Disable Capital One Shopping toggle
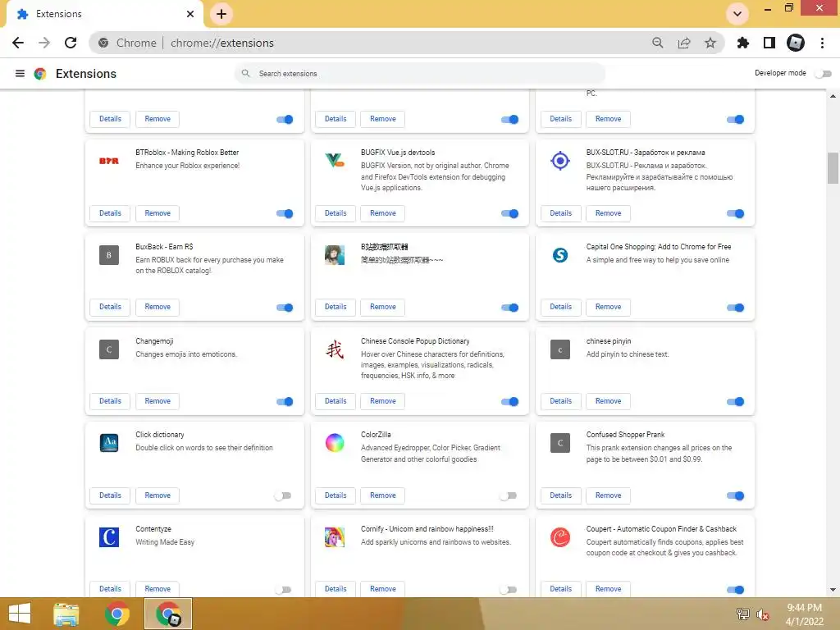The height and width of the screenshot is (630, 840). (x=736, y=308)
